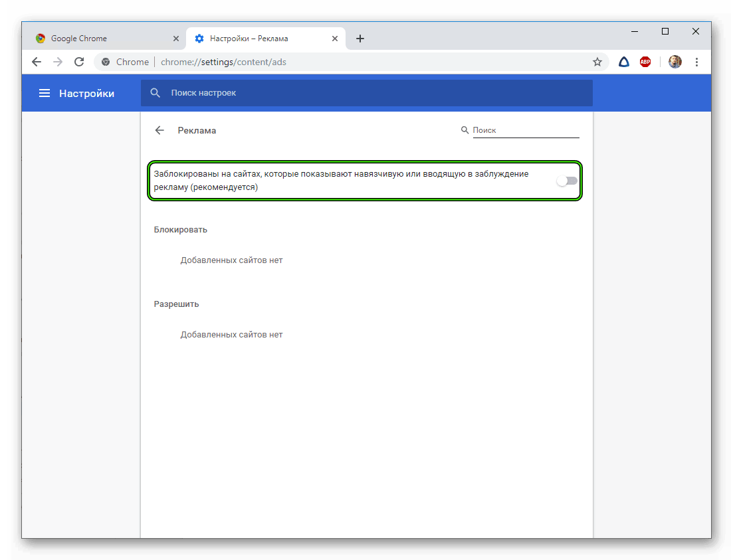Click the Реклама section heading

(x=197, y=130)
